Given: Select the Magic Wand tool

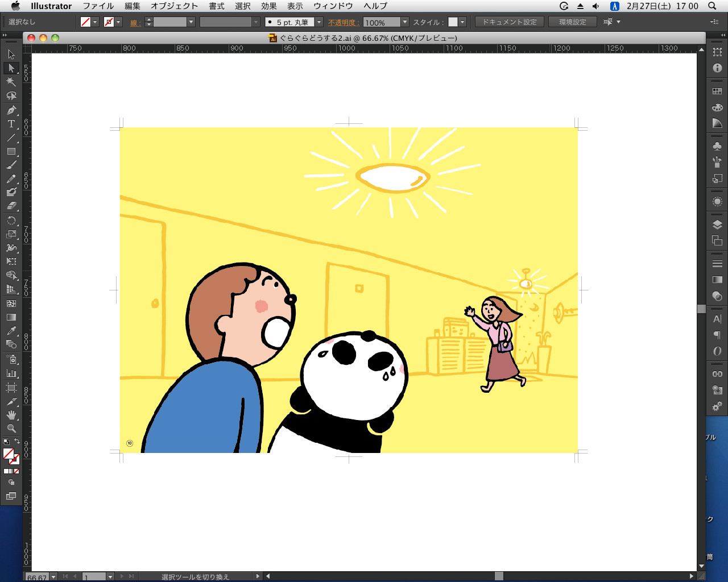Looking at the screenshot, I should tap(11, 82).
